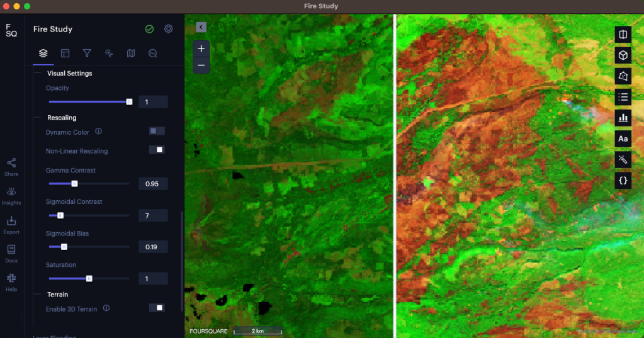This screenshot has height=338, width=644.
Task: Click the Opacity value field
Action: pyautogui.click(x=153, y=102)
